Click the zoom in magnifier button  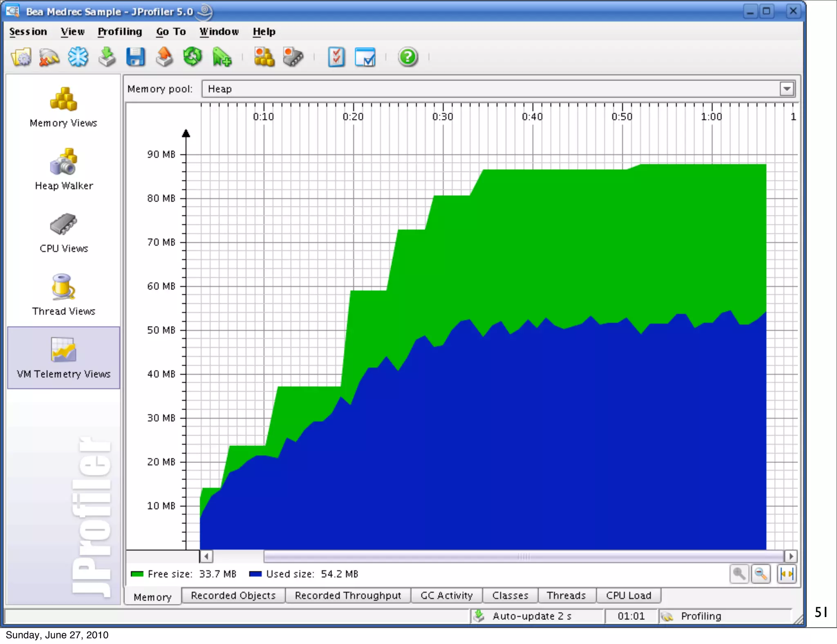point(739,574)
